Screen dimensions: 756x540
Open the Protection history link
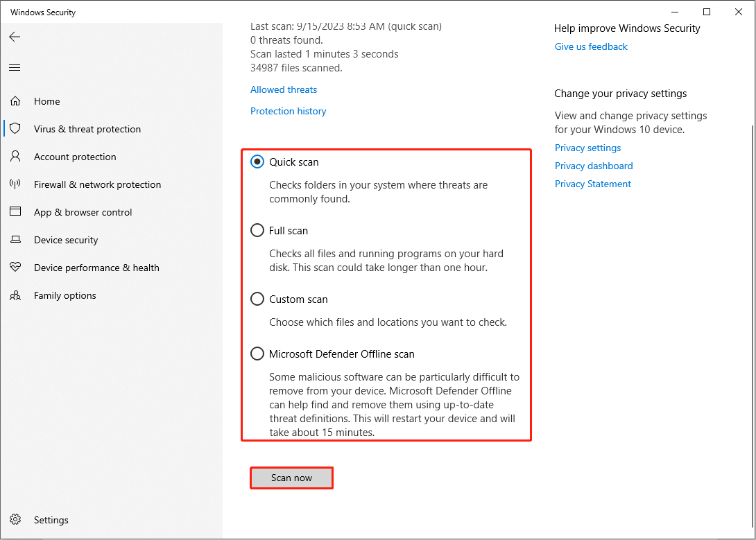pos(288,112)
